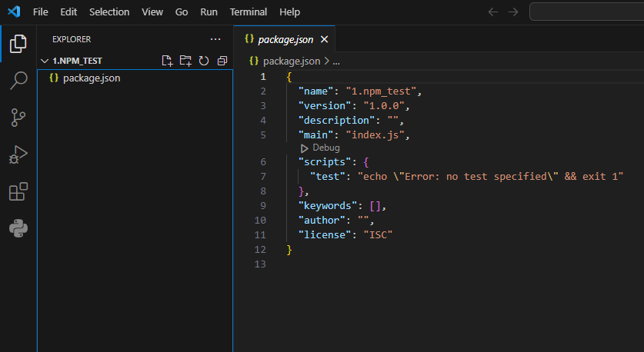
Task: Refresh the Explorer file tree
Action: pos(204,61)
